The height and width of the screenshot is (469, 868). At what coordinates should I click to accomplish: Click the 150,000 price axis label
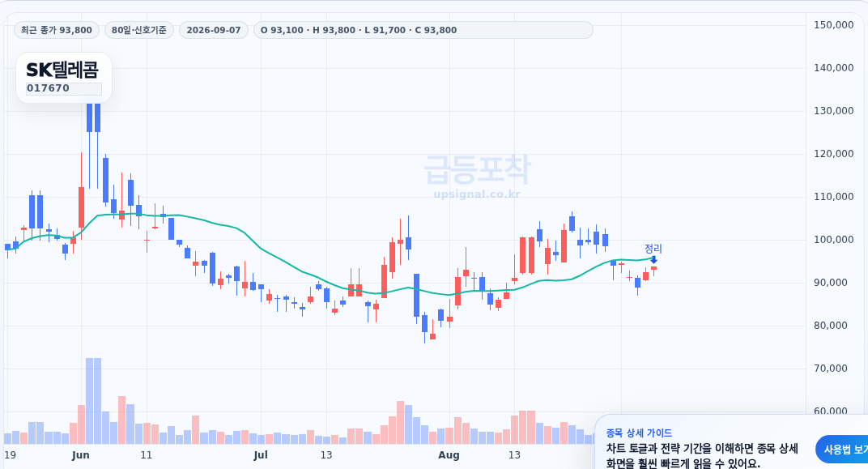click(833, 24)
